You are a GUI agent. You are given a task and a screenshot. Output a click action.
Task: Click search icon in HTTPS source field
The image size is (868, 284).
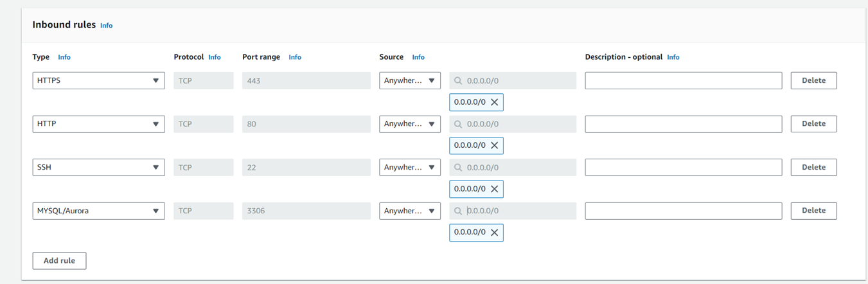click(x=458, y=81)
